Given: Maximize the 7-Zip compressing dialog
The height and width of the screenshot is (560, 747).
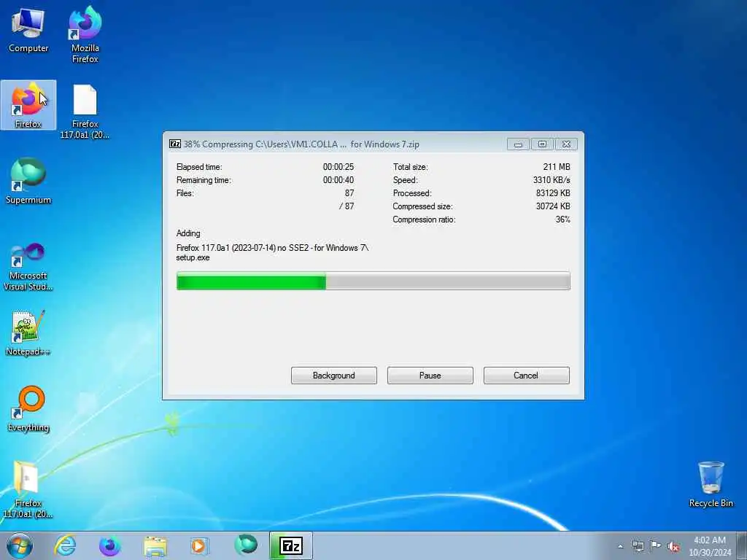Looking at the screenshot, I should click(x=542, y=144).
